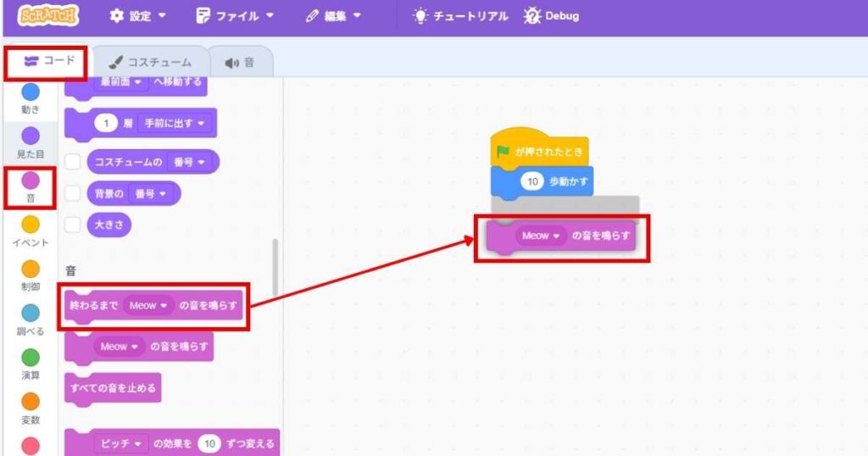Click the すべての音を止める block

(113, 389)
